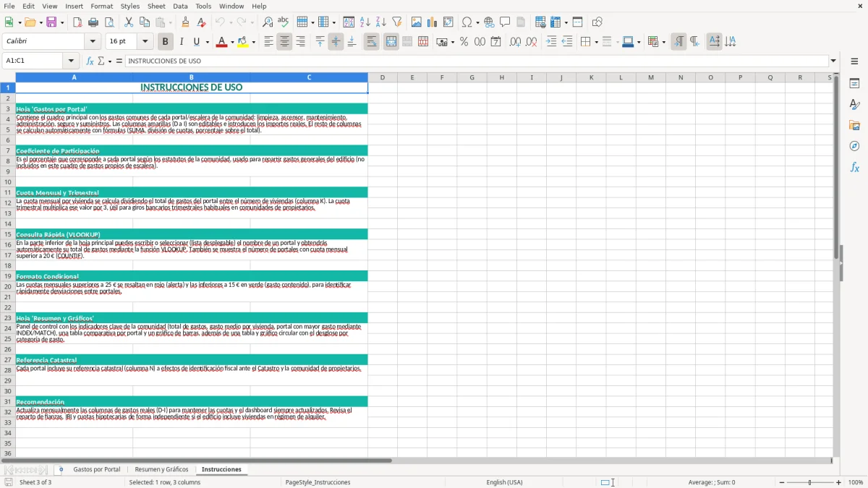Insert an image using toolbar icon
The height and width of the screenshot is (488, 868).
tap(416, 22)
